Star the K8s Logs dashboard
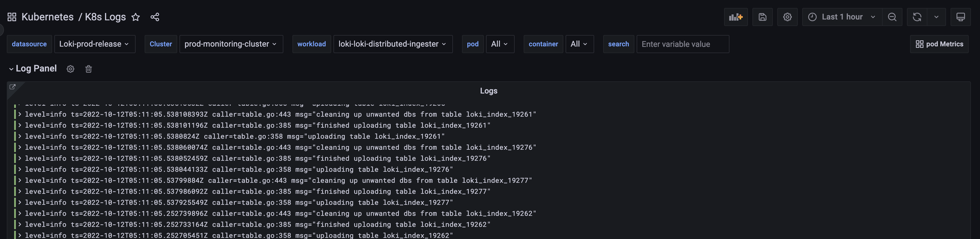The height and width of the screenshot is (239, 980). (x=135, y=17)
